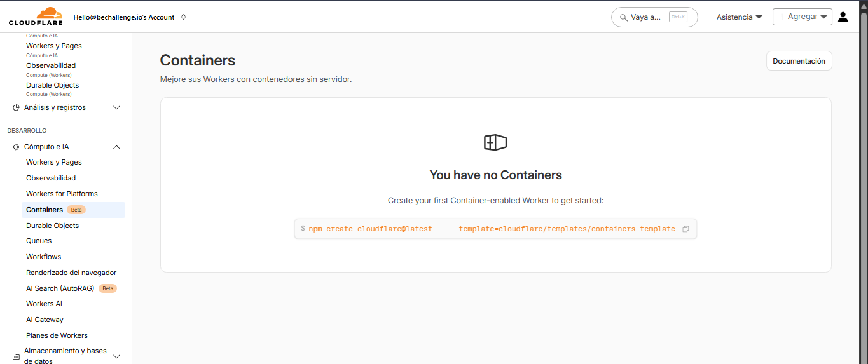Click the Almacenamiento y bases de datos icon
The image size is (868, 364).
[16, 356]
